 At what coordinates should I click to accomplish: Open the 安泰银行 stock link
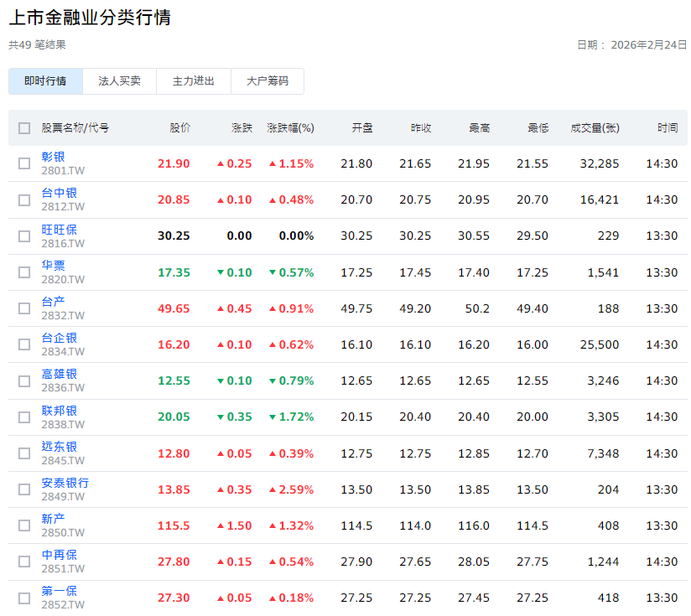[65, 481]
